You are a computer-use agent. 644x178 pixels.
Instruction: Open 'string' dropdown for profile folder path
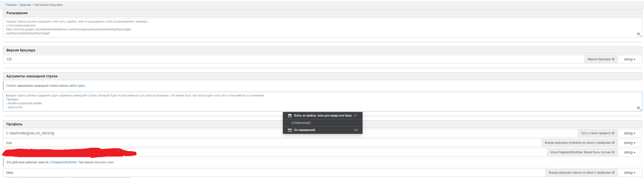point(629,133)
